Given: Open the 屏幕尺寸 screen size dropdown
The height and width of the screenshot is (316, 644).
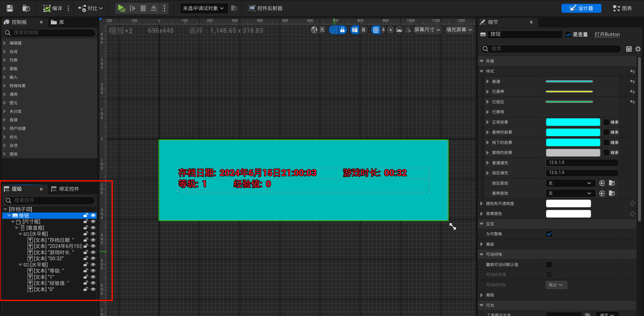Looking at the screenshot, I should click(427, 30).
